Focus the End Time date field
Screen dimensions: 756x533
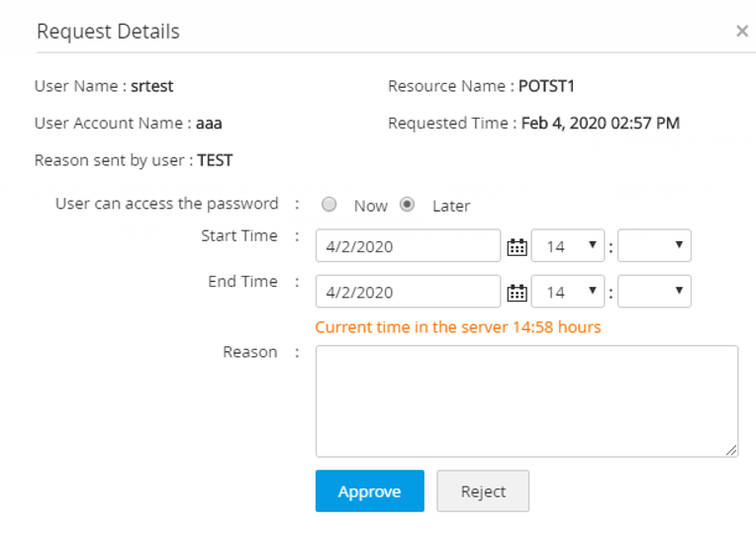[x=408, y=292]
